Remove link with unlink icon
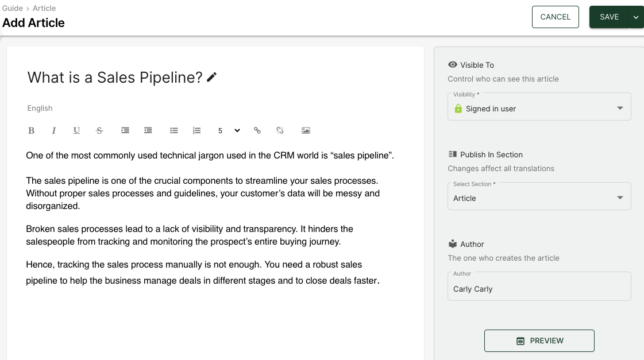 (x=280, y=130)
